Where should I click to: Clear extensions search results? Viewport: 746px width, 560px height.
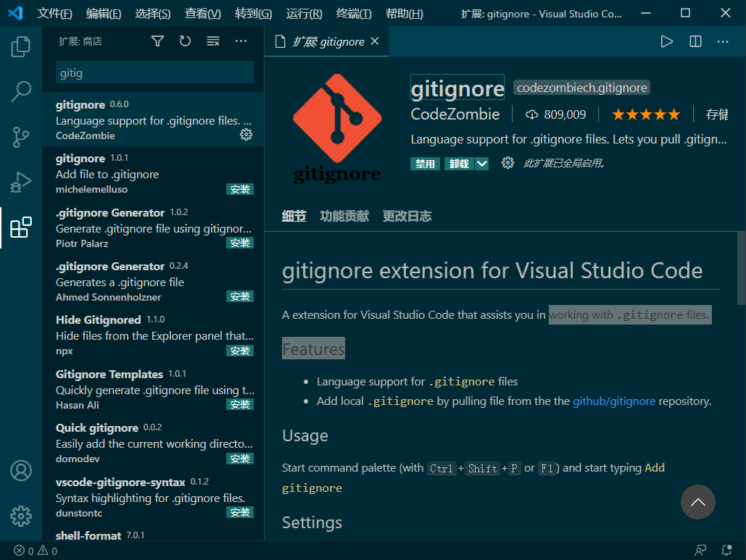point(212,41)
